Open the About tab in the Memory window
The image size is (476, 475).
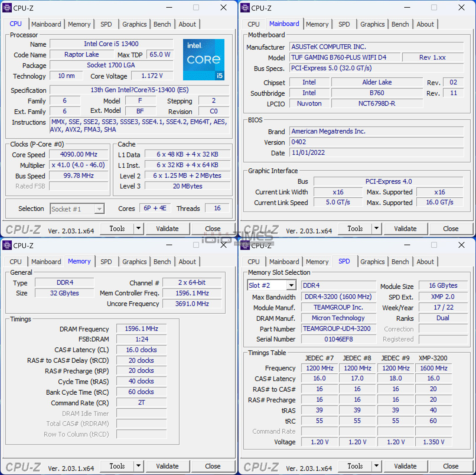(x=187, y=262)
